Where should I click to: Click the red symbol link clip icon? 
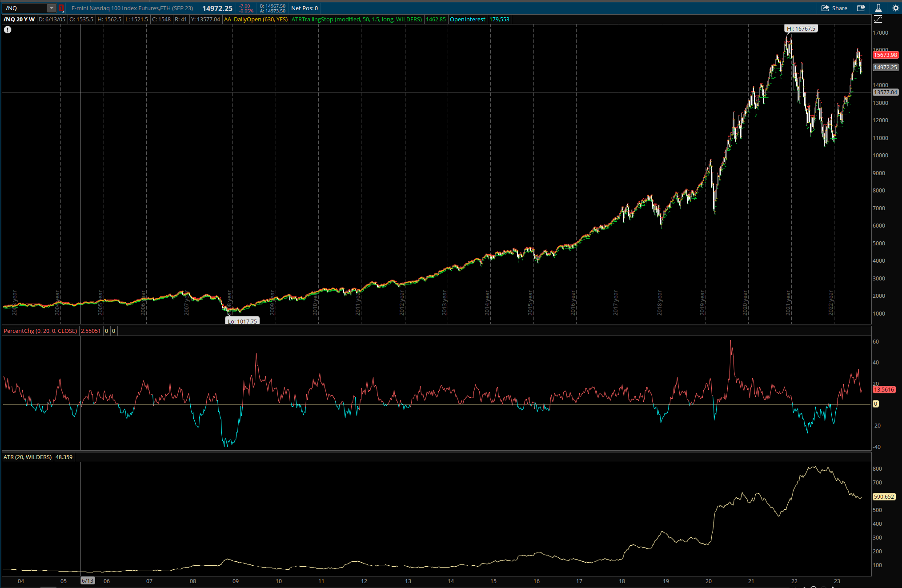[x=61, y=8]
